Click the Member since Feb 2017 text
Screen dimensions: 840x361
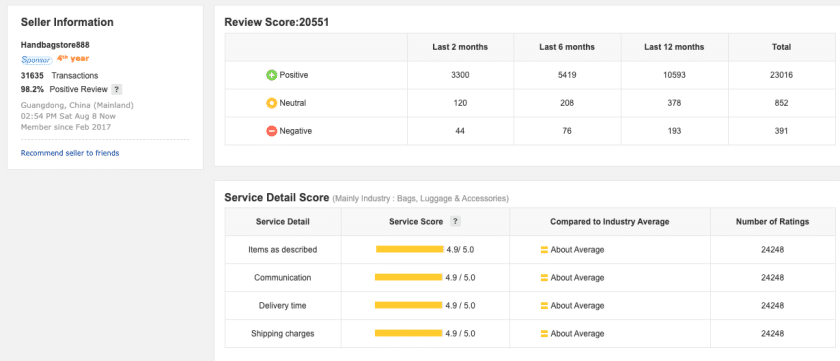66,127
